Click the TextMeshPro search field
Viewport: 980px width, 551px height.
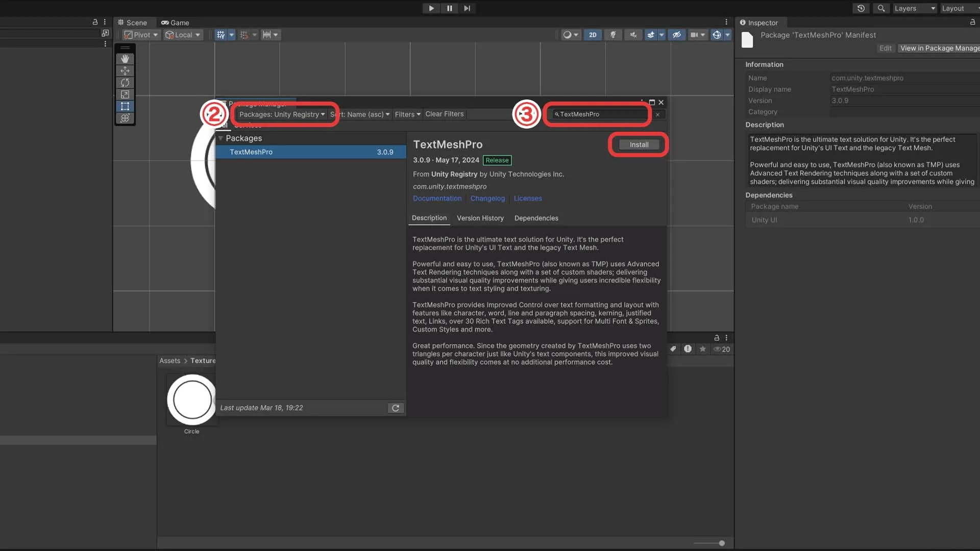[601, 114]
